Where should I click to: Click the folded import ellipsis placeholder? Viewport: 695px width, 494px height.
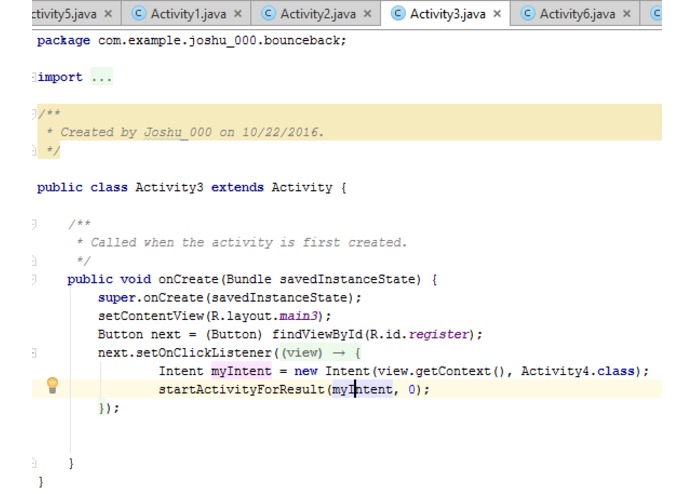pos(102,77)
